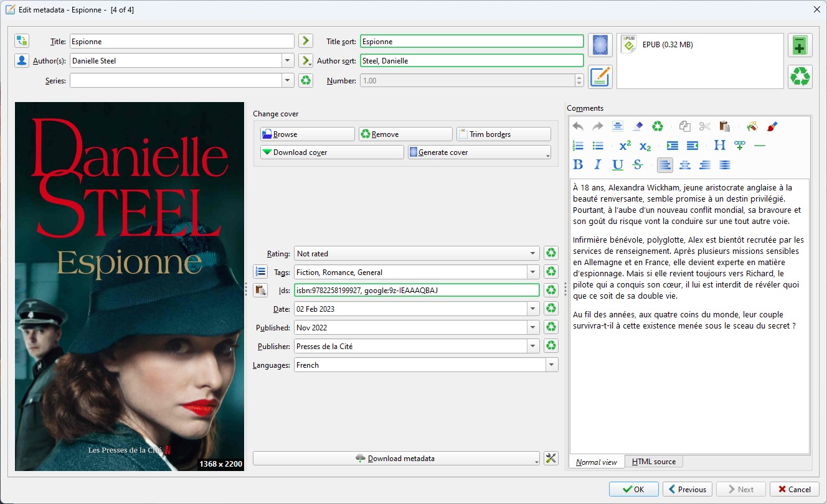Click the Previous button

(687, 489)
